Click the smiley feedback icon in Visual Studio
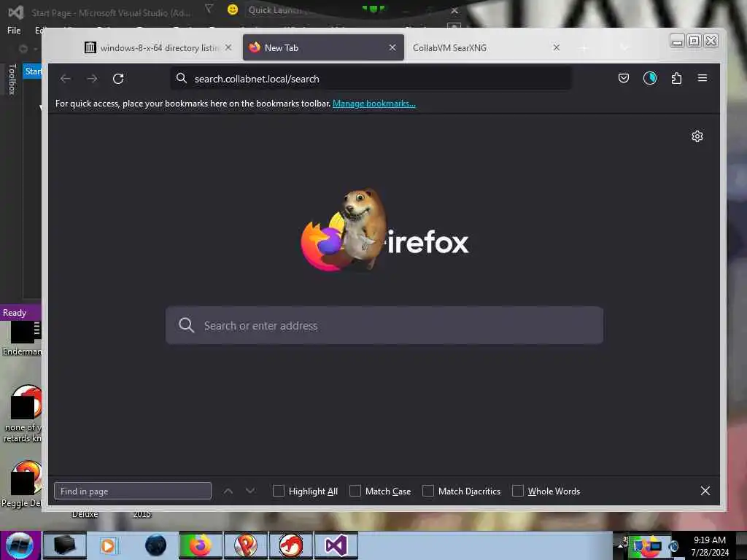This screenshot has height=560, width=747. [x=233, y=9]
